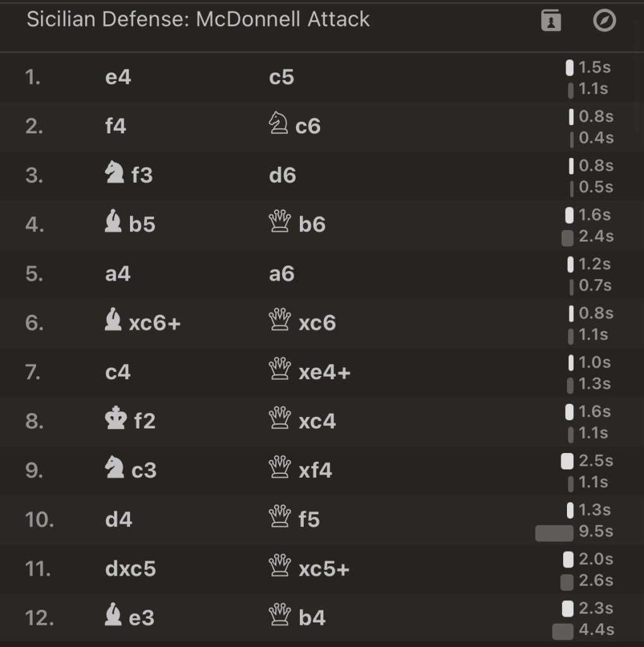
Task: Click the 9.5s move time bar
Action: click(554, 533)
